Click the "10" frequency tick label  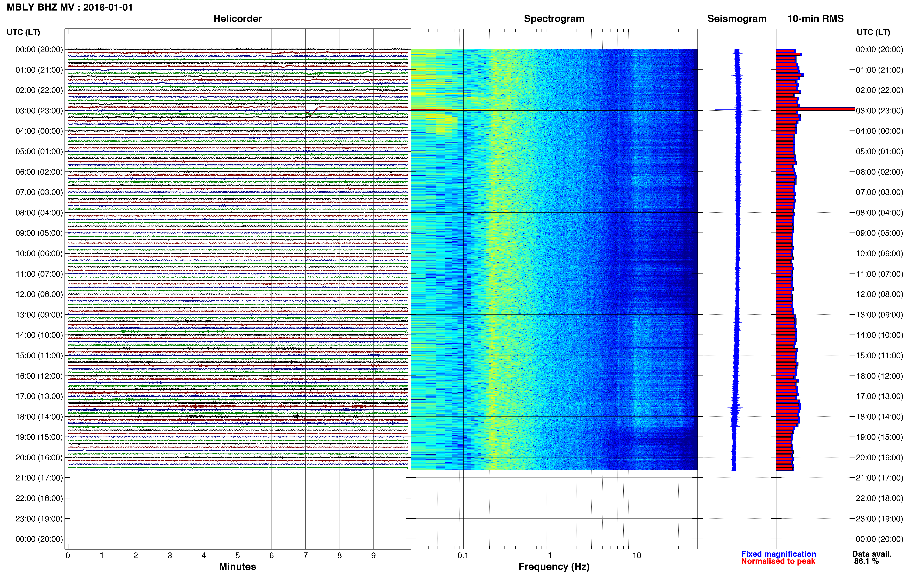637,555
